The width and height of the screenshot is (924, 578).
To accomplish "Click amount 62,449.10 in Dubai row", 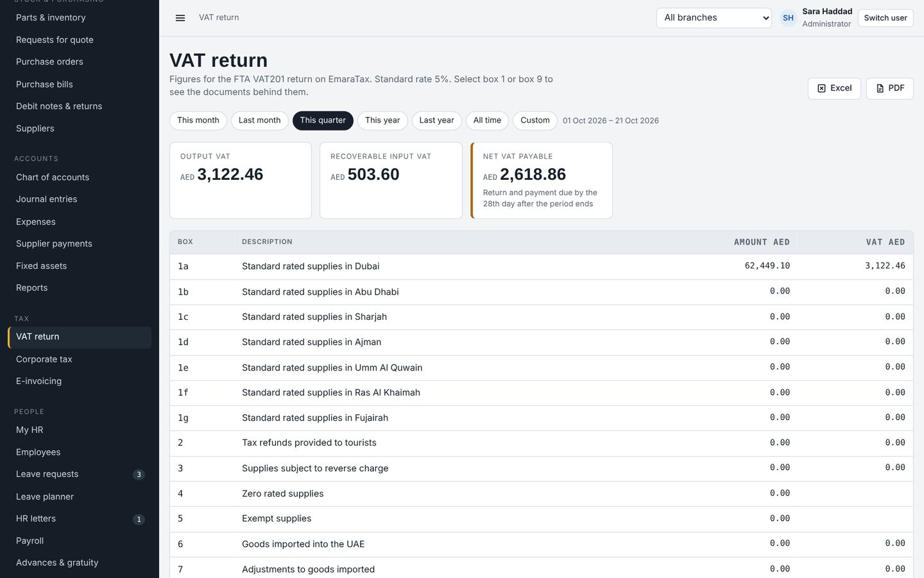I will tap(767, 266).
